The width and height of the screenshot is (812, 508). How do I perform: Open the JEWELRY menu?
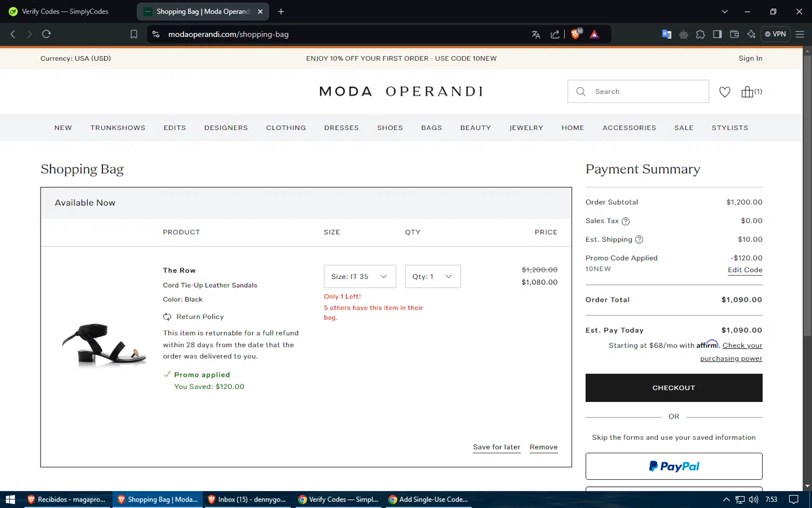[526, 128]
